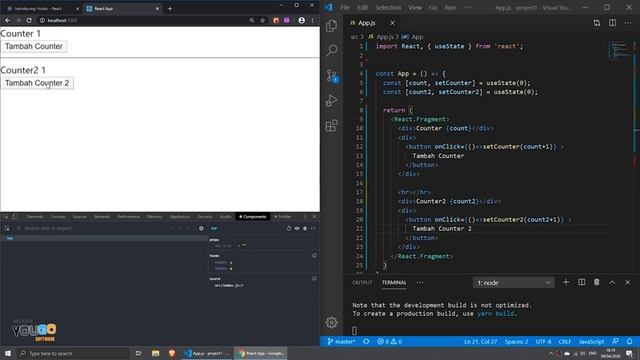
Task: Close the terminal panel
Action: [x=628, y=282]
